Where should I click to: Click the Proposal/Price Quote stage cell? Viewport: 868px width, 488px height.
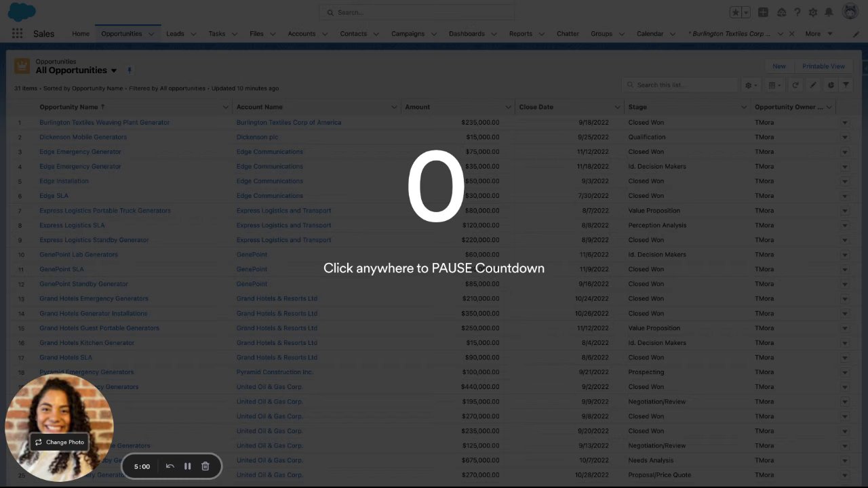(660, 475)
